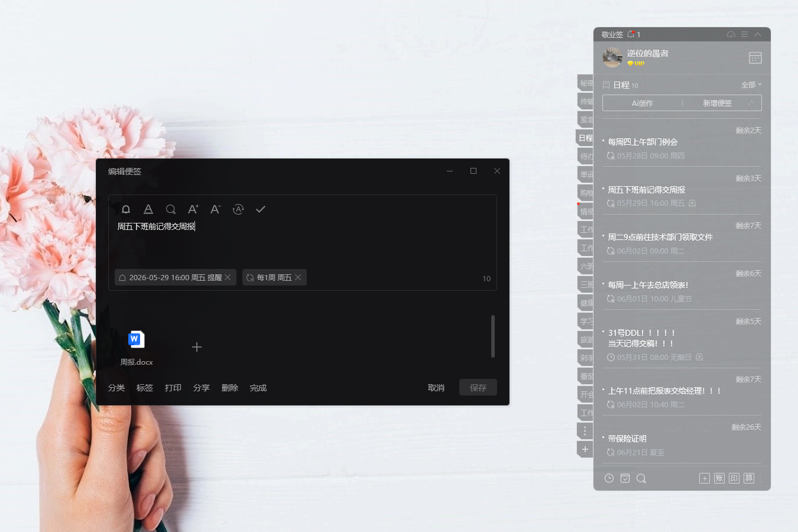The height and width of the screenshot is (532, 798).
Task: Expand the 全部 filter dropdown
Action: click(x=751, y=85)
